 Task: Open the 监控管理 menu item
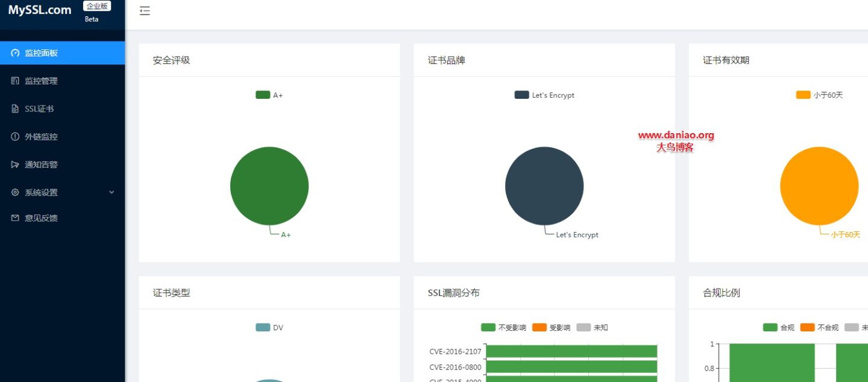[x=63, y=81]
